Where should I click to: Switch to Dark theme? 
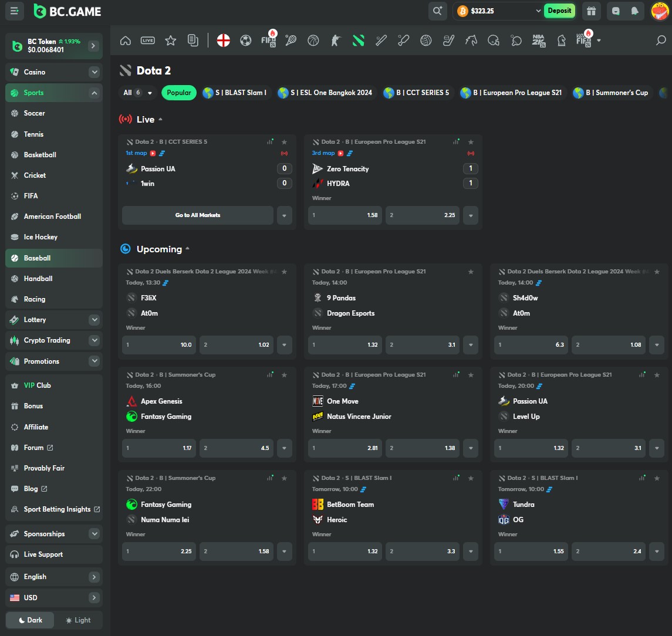[x=30, y=620]
